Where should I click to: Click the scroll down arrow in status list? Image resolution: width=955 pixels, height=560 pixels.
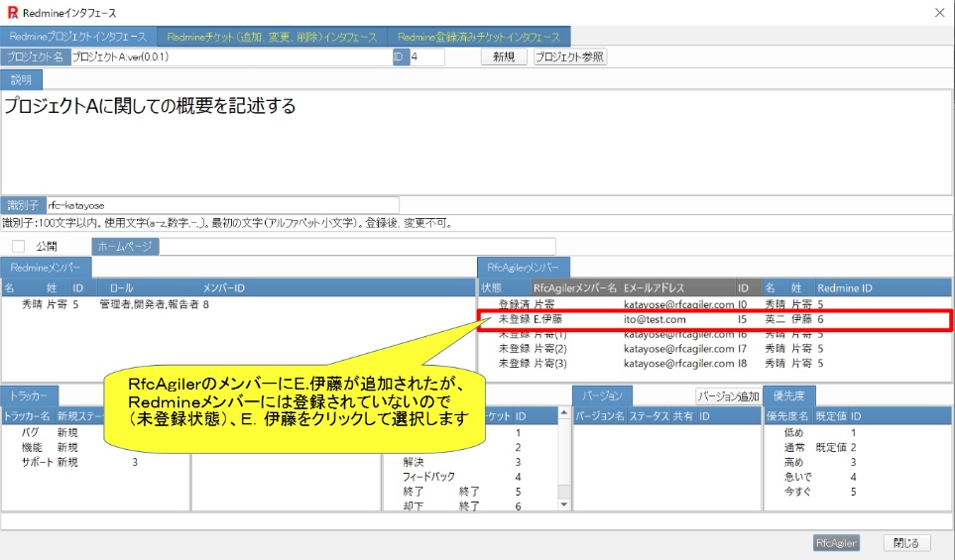point(564,504)
